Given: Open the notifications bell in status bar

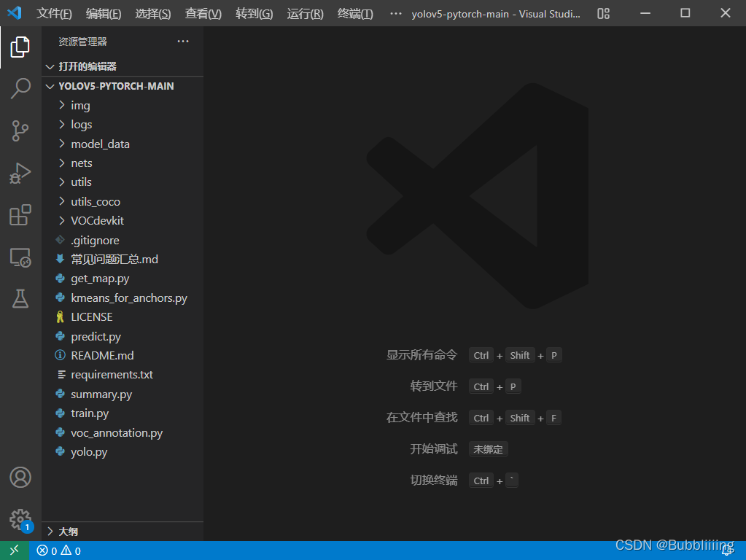Looking at the screenshot, I should click(727, 551).
